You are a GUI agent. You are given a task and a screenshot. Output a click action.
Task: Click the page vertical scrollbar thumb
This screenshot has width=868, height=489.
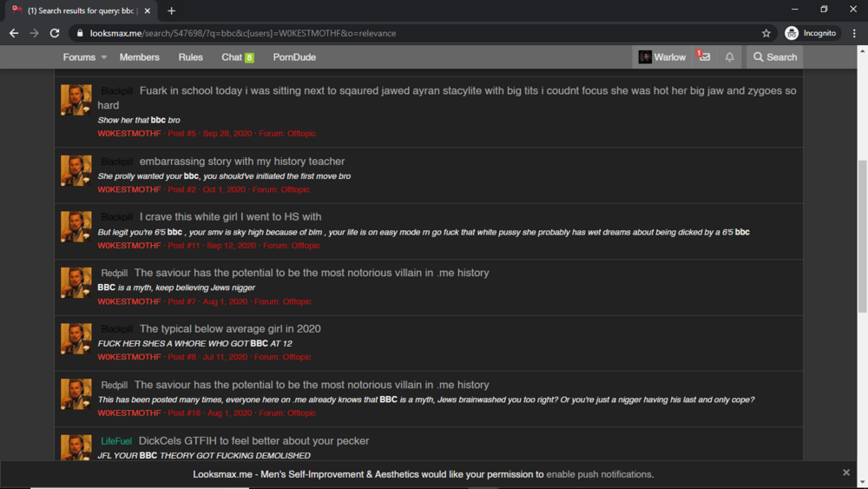(863, 236)
